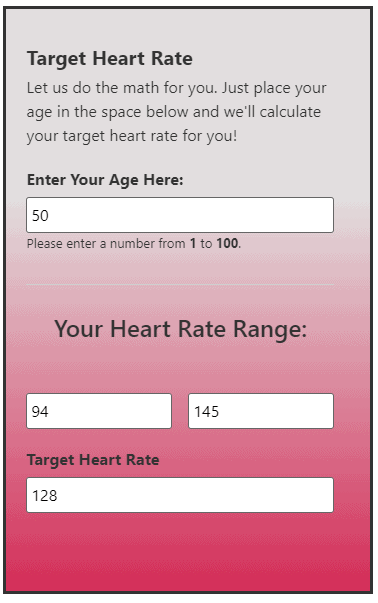Click the 'your target heart rate for you!' line
The width and height of the screenshot is (378, 603).
pyautogui.click(x=132, y=136)
